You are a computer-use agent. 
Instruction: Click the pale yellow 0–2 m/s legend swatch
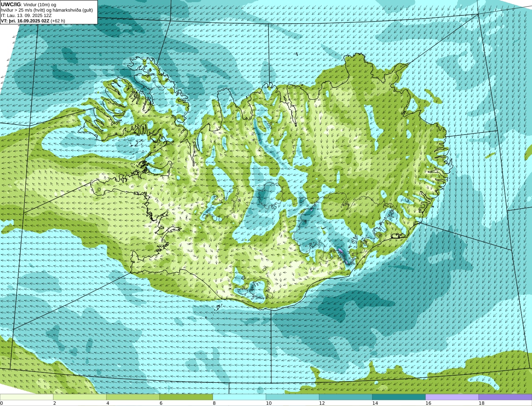tap(27, 397)
